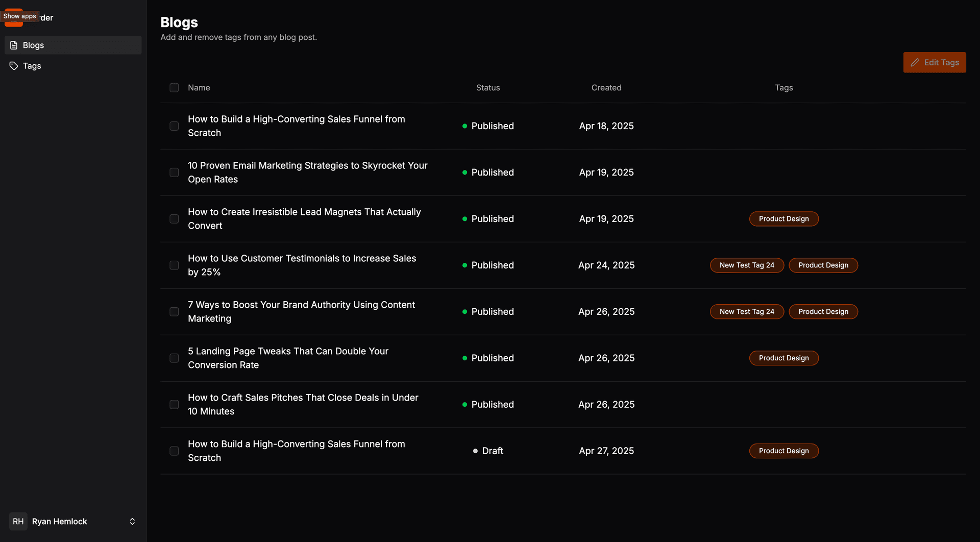Click the pencil icon on Edit Tags

(x=915, y=62)
